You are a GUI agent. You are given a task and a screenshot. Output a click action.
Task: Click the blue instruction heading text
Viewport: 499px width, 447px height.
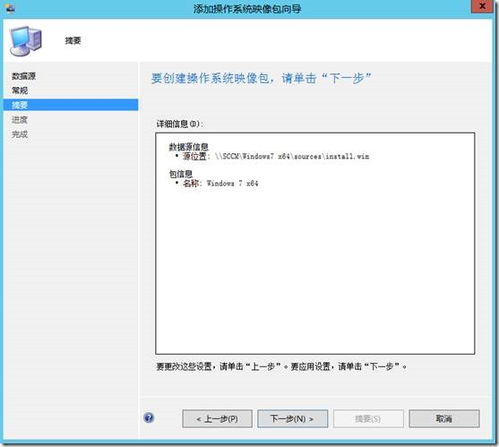(x=261, y=78)
